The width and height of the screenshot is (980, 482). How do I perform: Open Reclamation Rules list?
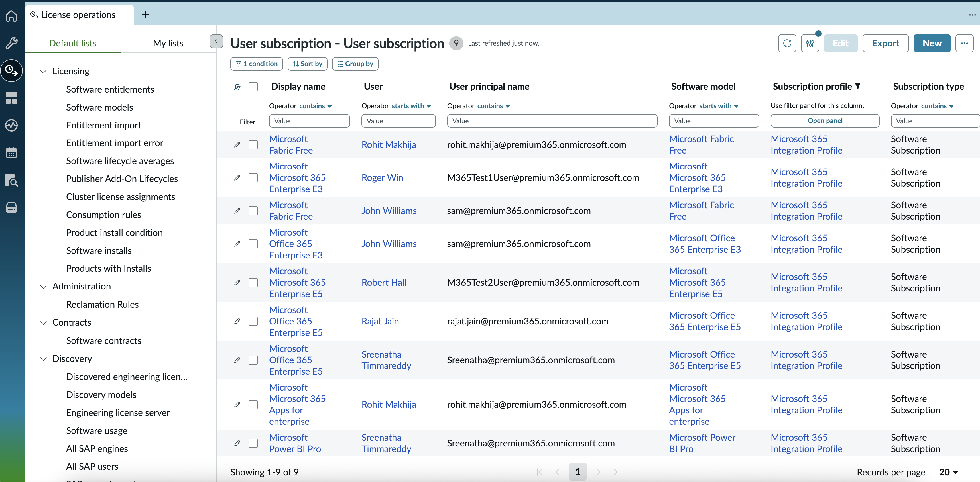click(x=102, y=305)
